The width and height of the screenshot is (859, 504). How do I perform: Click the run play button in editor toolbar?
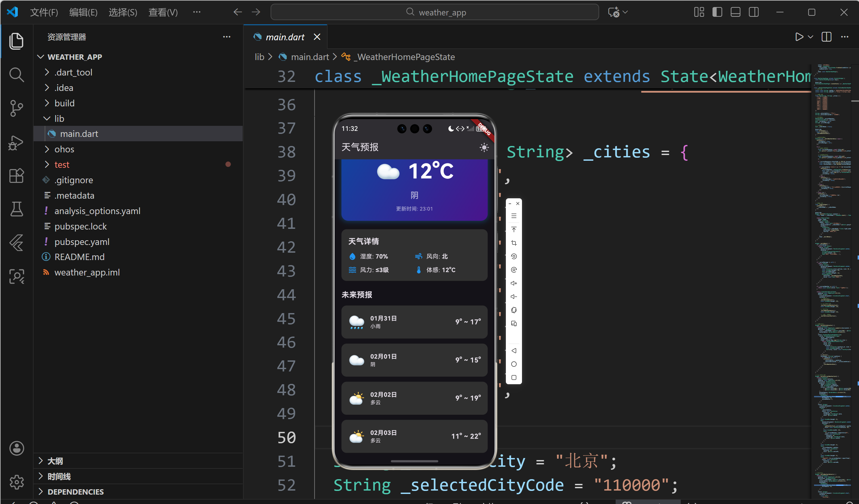(x=799, y=37)
